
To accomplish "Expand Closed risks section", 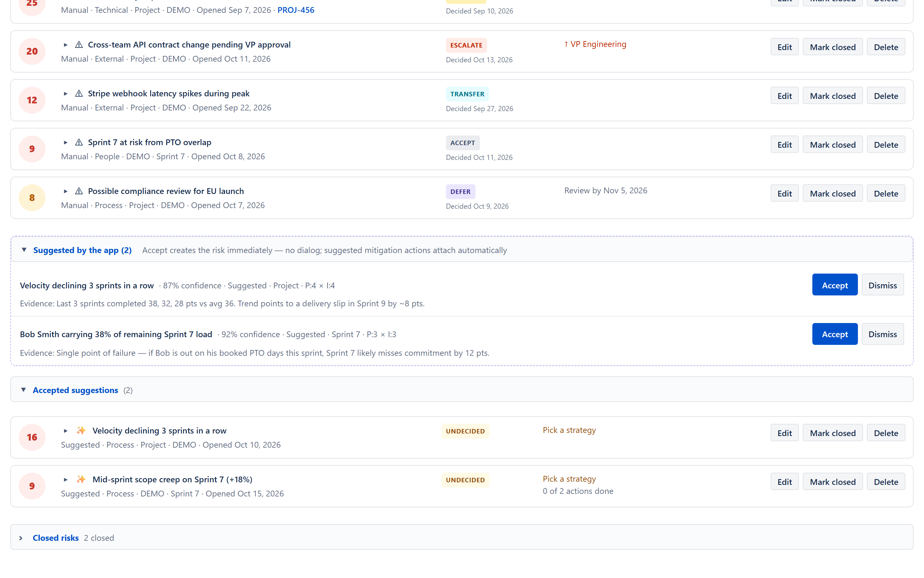I will (x=21, y=538).
